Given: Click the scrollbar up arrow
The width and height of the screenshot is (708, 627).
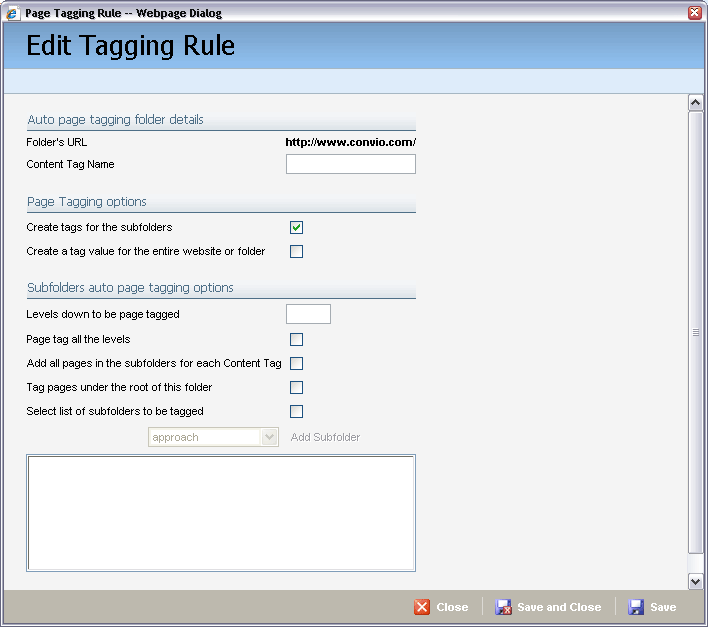Looking at the screenshot, I should point(696,102).
